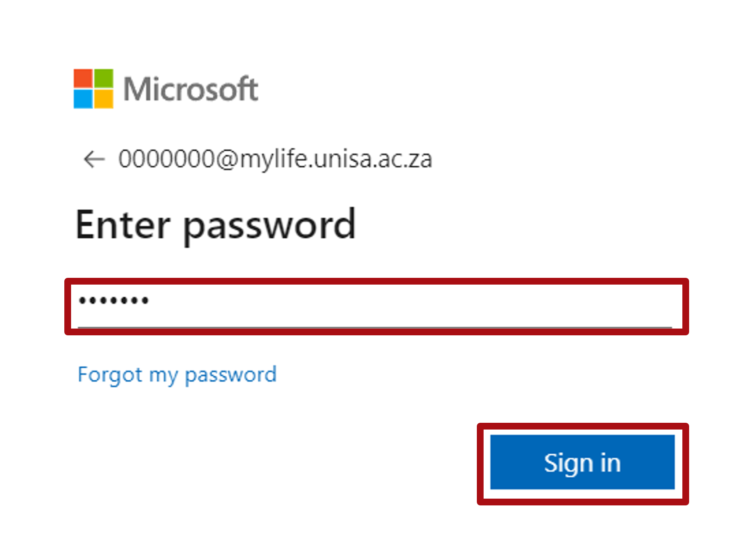Click the Enter password heading

[216, 225]
